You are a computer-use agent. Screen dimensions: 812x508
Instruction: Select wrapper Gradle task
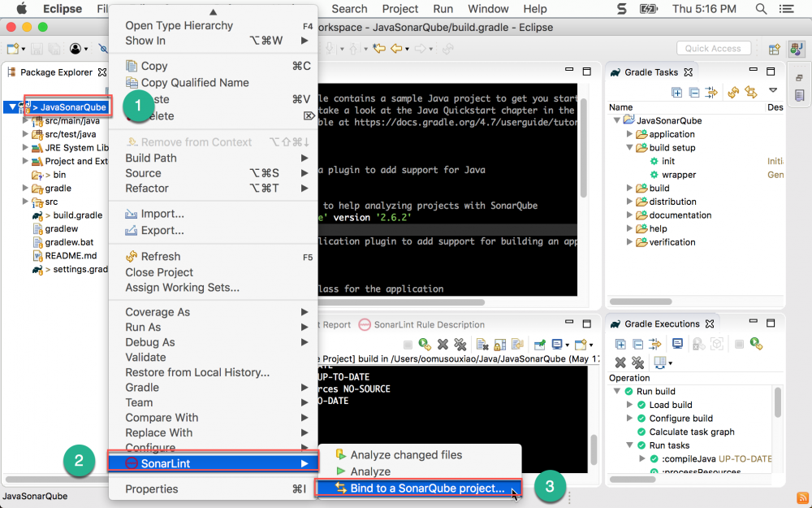coord(678,175)
